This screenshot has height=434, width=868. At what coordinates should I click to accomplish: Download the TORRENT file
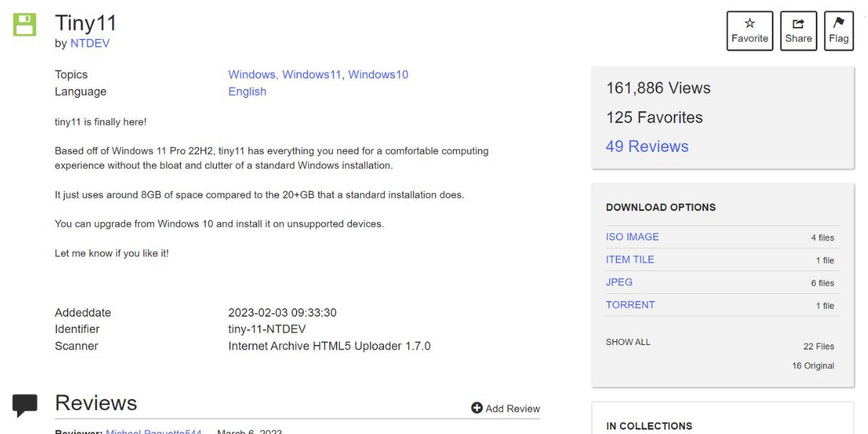click(630, 305)
